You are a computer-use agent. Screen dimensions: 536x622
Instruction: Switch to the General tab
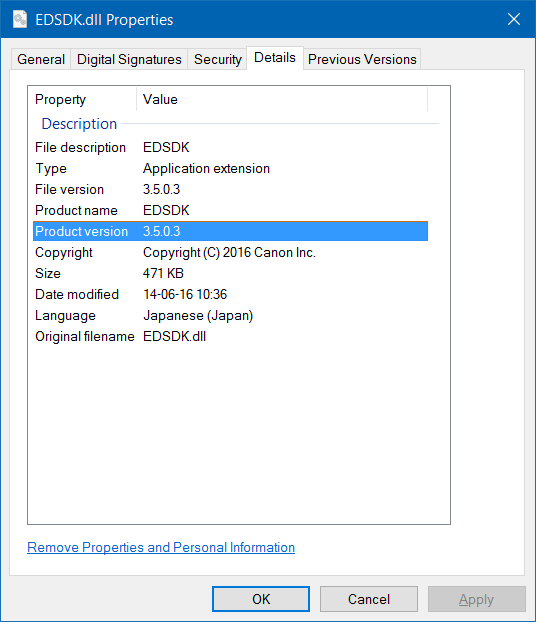pos(41,60)
